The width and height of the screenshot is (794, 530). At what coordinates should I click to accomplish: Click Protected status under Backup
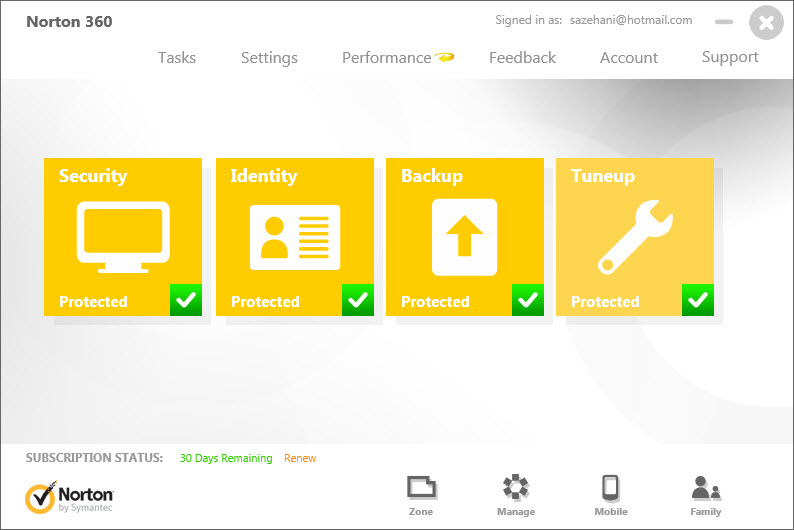pyautogui.click(x=435, y=302)
